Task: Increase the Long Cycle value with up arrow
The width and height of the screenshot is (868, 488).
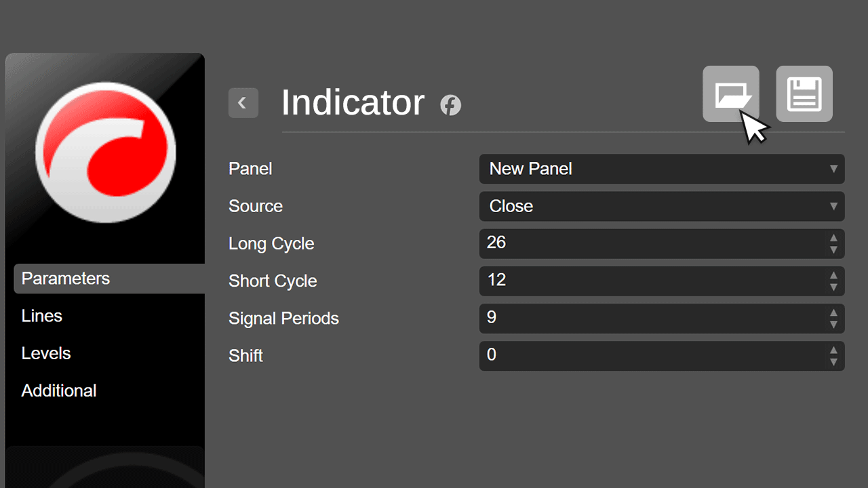Action: click(833, 238)
